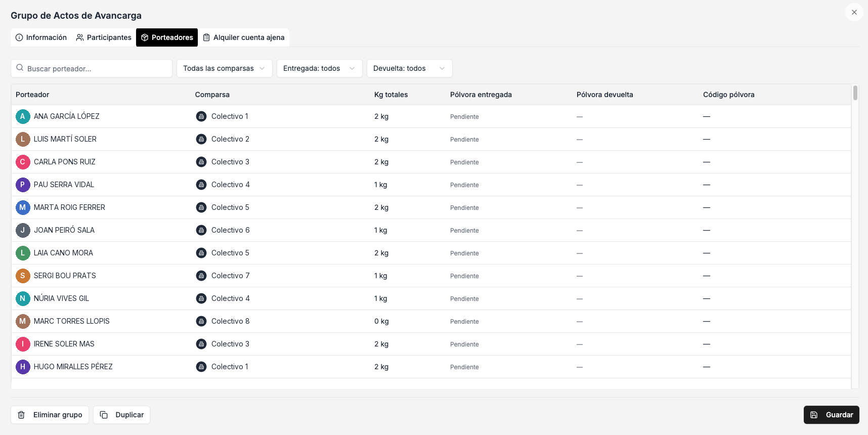Click the avatar icon for Sergi Bou Prats
The height and width of the screenshot is (435, 868).
[23, 276]
